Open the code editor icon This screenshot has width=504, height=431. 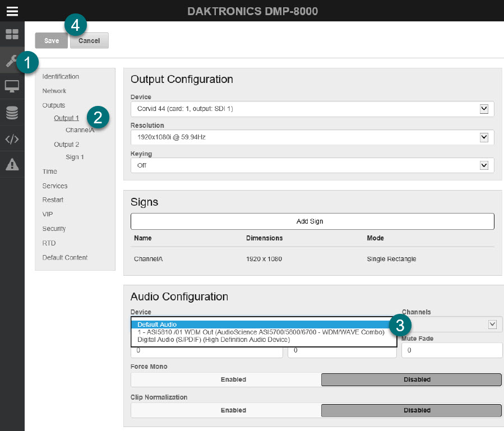[x=12, y=138]
